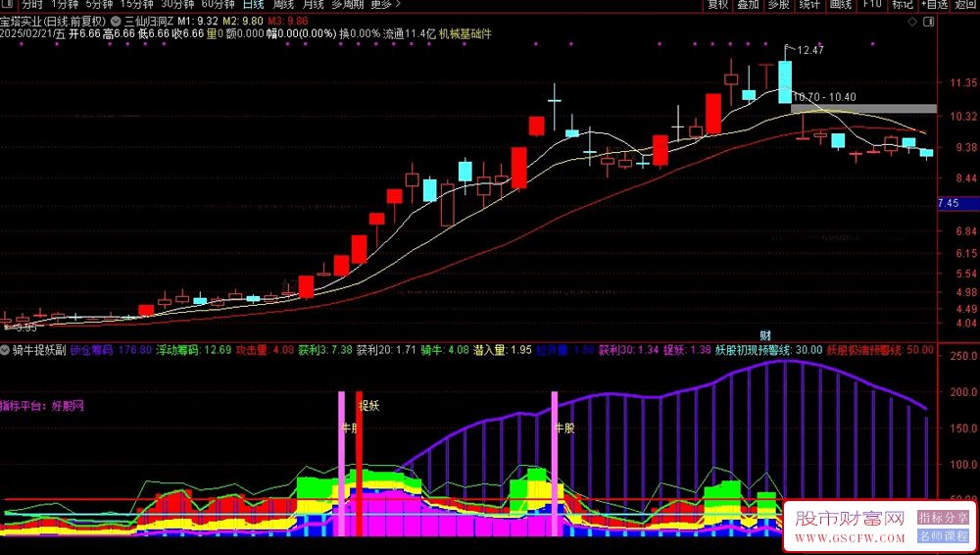Open the 复权 adjustment menu

click(717, 4)
